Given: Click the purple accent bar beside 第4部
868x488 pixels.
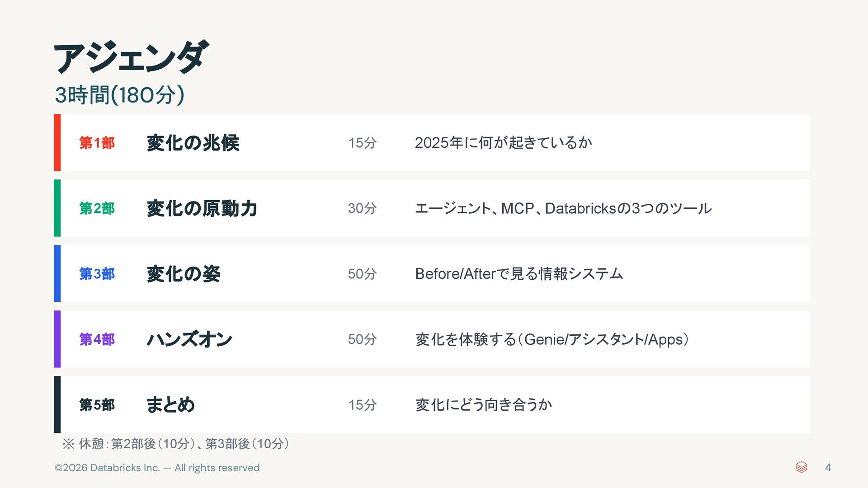Looking at the screenshot, I should [57, 339].
